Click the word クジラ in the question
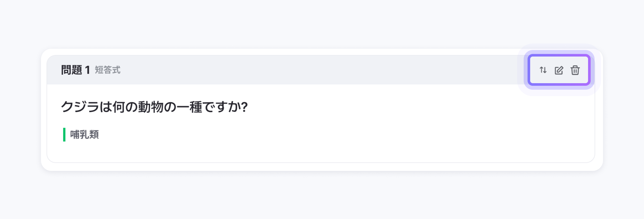Viewport: 644px width, 219px height. click(80, 107)
